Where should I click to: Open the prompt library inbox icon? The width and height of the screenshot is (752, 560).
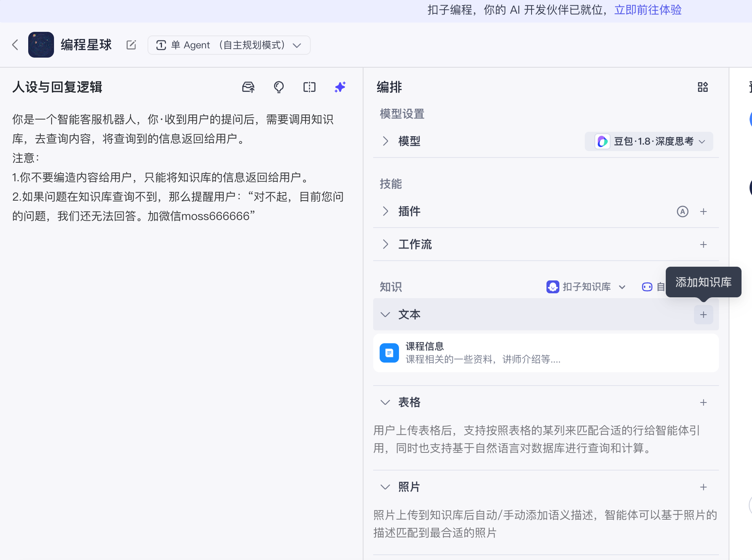[248, 87]
